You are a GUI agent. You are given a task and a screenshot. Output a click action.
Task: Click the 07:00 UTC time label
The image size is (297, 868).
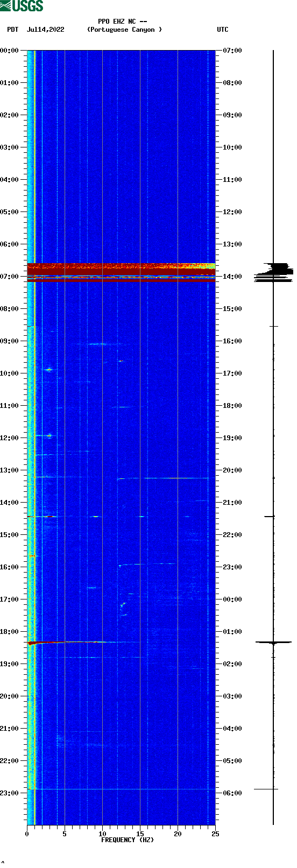point(232,51)
